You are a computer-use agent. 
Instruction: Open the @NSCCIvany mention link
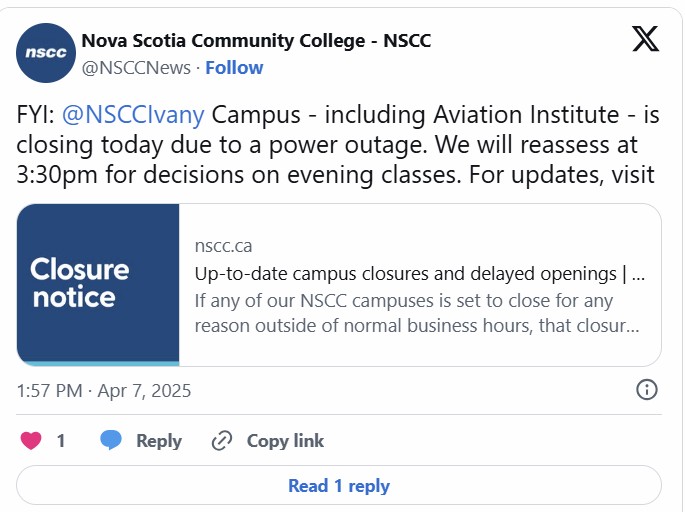pyautogui.click(x=133, y=115)
